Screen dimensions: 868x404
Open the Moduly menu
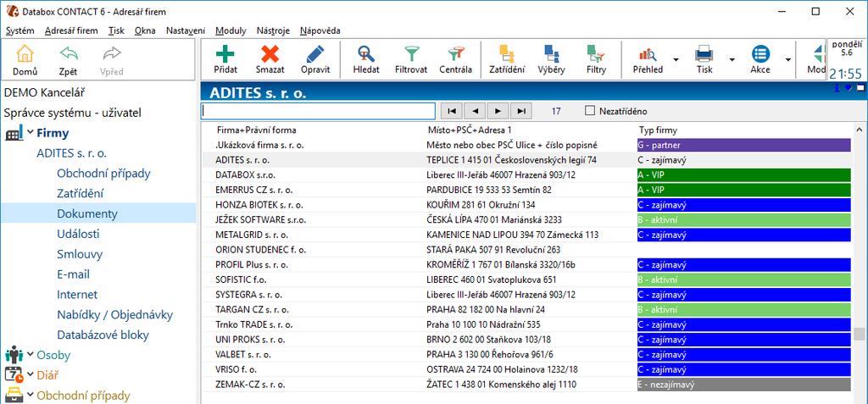231,31
